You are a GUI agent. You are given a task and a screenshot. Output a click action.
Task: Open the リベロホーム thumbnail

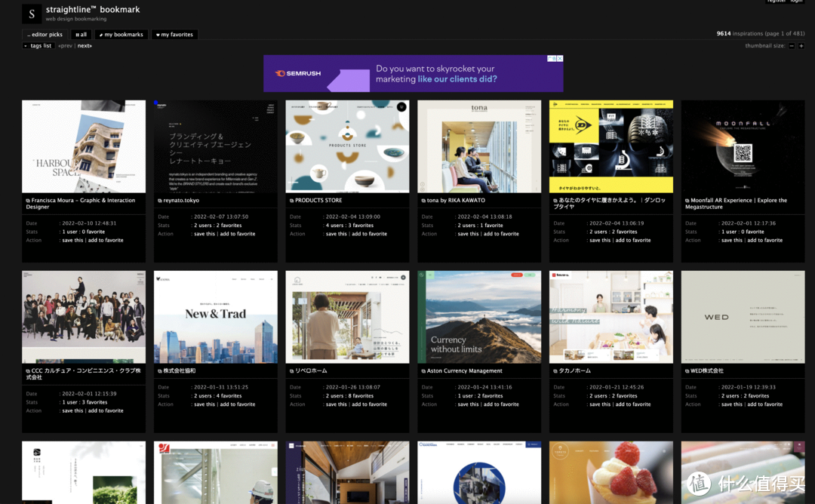click(347, 317)
